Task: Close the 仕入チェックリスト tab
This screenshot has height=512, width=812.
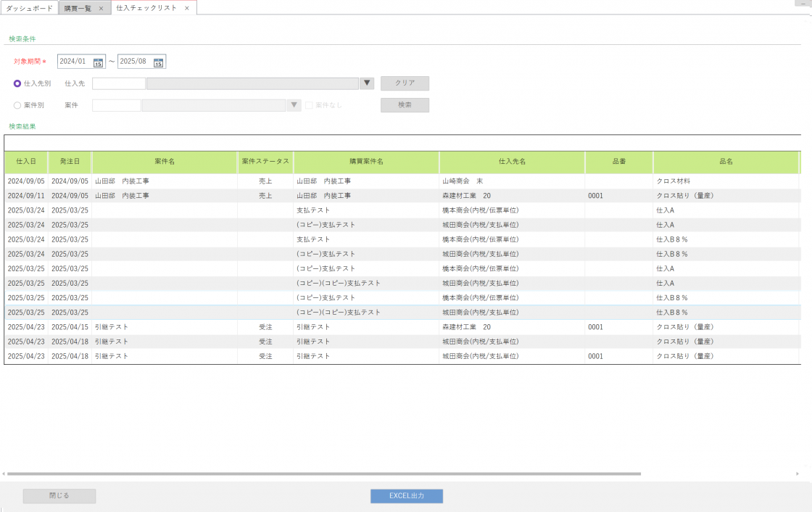Action: pyautogui.click(x=187, y=8)
